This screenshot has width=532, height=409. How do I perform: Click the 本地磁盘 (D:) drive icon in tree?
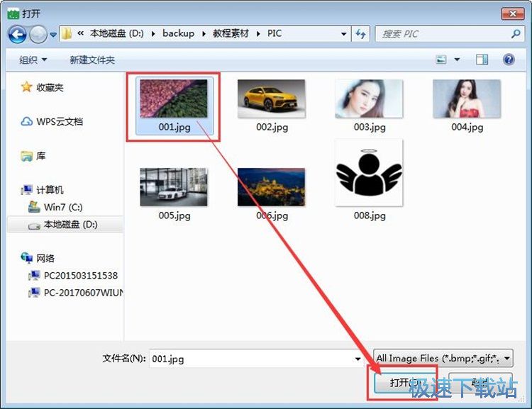click(34, 225)
